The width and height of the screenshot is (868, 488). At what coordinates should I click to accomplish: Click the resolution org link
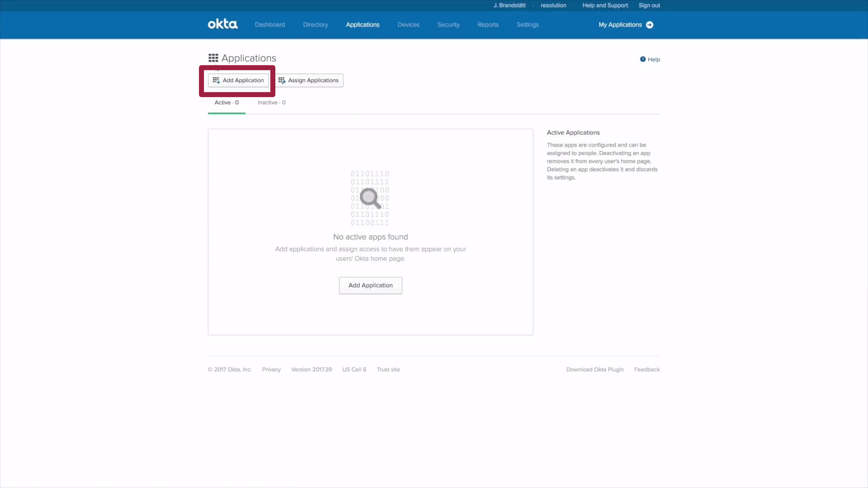click(x=553, y=5)
